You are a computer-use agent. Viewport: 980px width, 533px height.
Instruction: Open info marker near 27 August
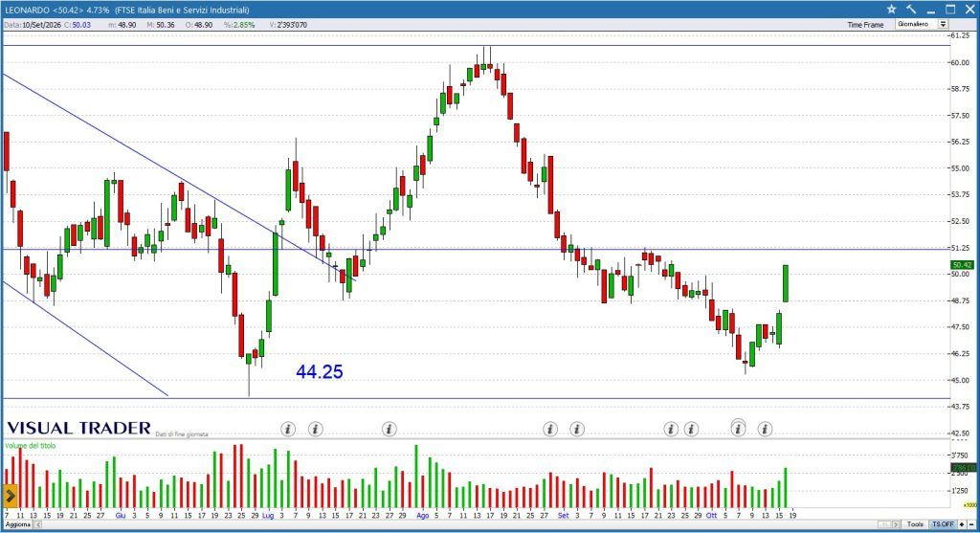point(550,429)
